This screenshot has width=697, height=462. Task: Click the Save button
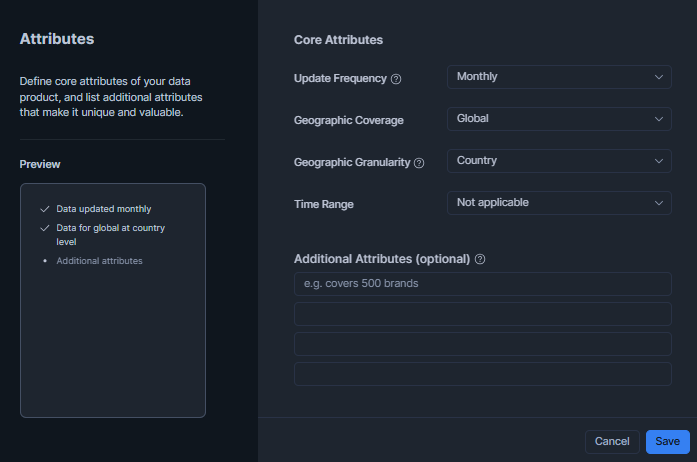click(x=668, y=442)
